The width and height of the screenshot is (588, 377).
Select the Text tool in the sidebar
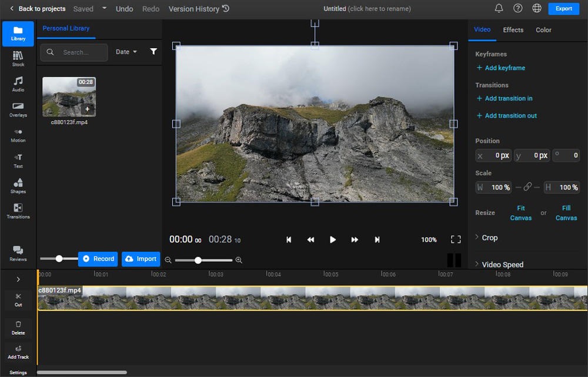18,160
